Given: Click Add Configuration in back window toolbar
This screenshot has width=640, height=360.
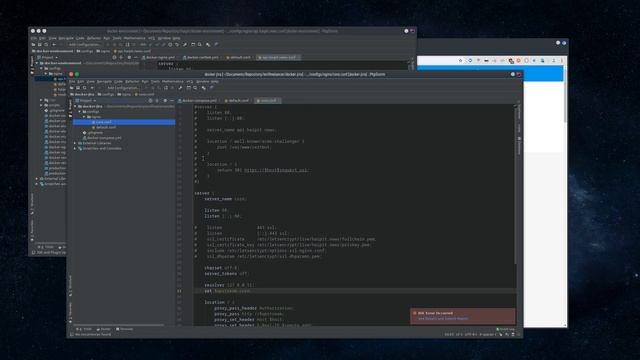Looking at the screenshot, I should (x=84, y=44).
